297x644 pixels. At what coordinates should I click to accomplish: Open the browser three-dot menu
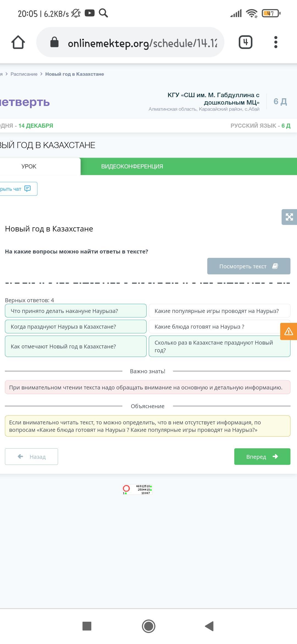(276, 42)
